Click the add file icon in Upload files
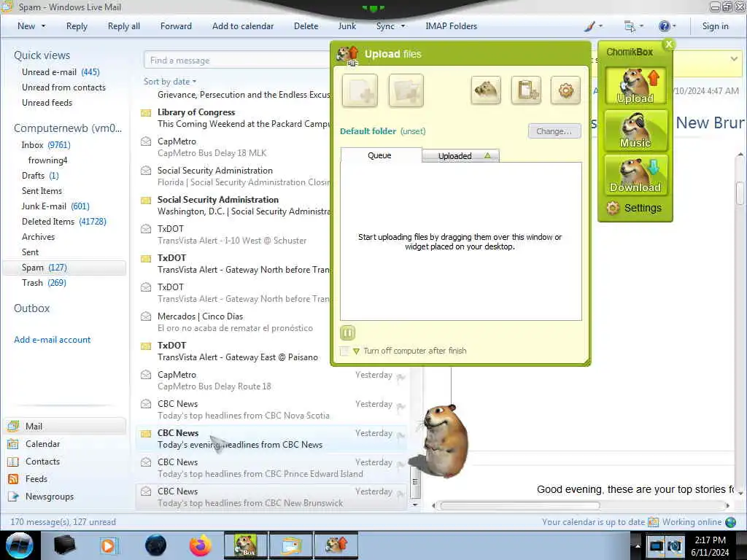 [x=360, y=90]
